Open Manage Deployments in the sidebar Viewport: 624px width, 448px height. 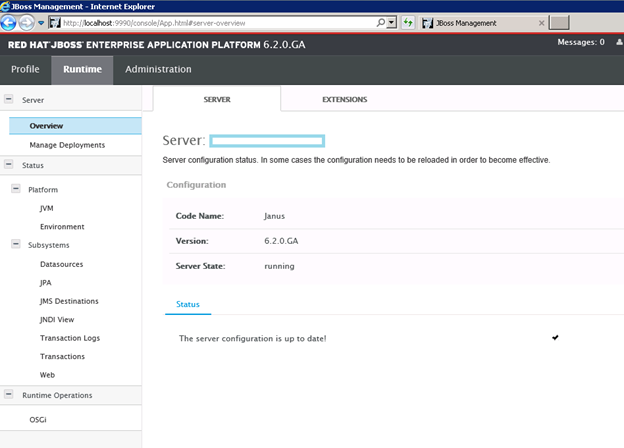tap(67, 145)
